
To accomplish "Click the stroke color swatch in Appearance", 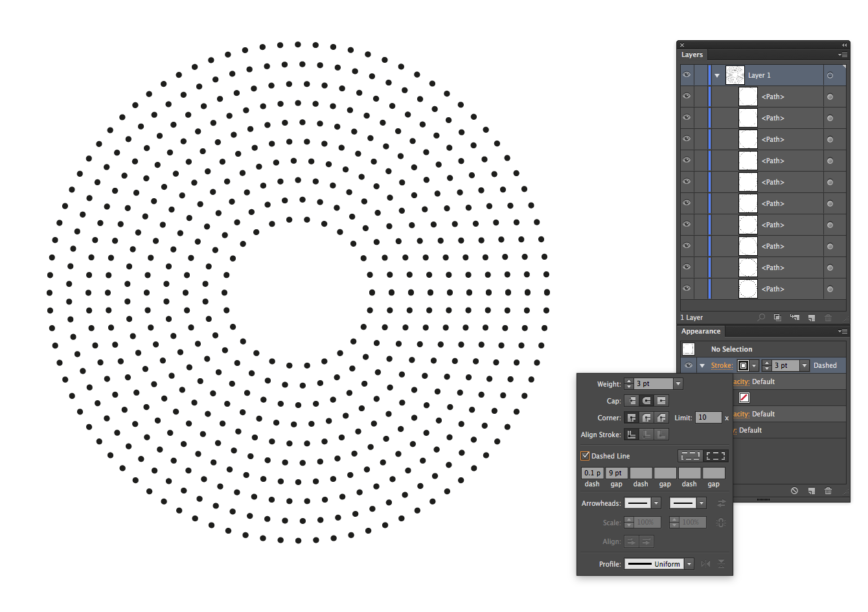I will coord(743,365).
